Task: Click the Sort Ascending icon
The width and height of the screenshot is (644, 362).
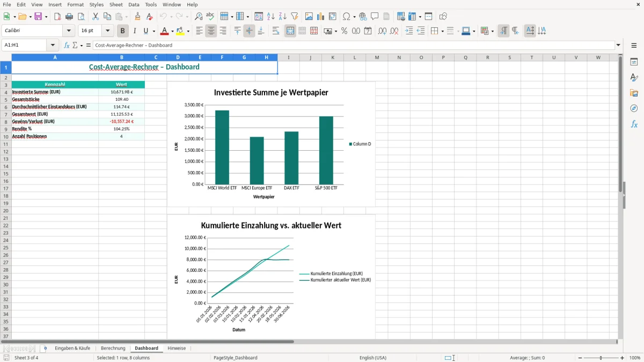Action: coord(271,17)
